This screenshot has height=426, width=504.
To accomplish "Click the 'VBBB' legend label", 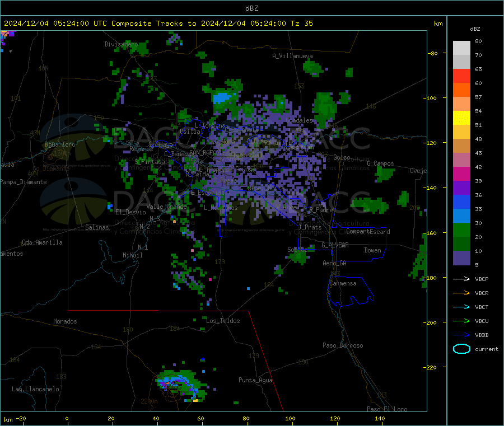I will 482,335.
